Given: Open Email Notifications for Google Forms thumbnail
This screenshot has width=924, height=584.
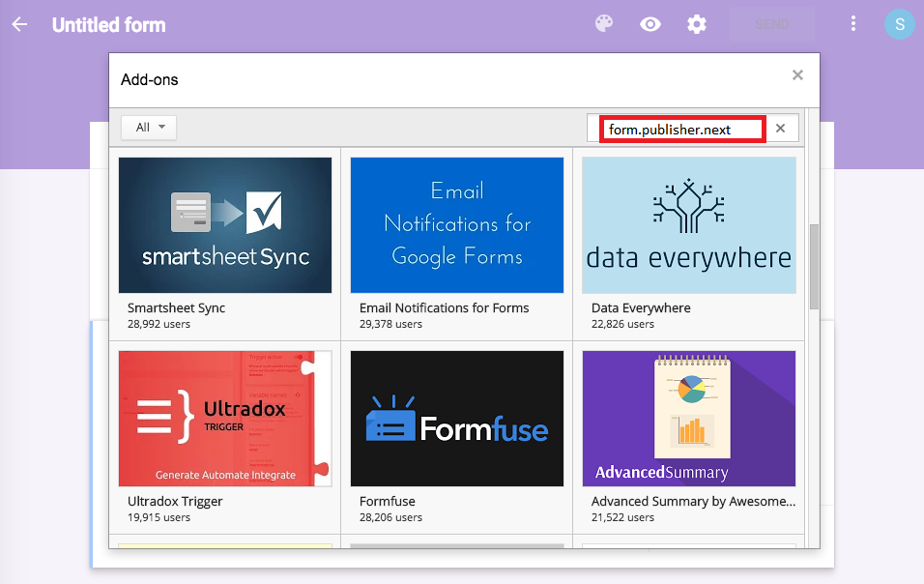Looking at the screenshot, I should tap(457, 225).
